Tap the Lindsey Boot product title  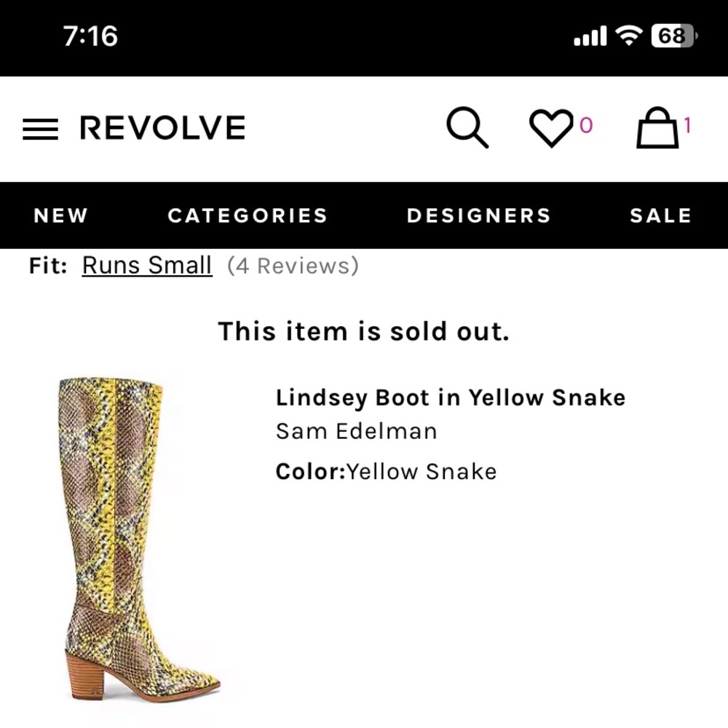point(450,397)
